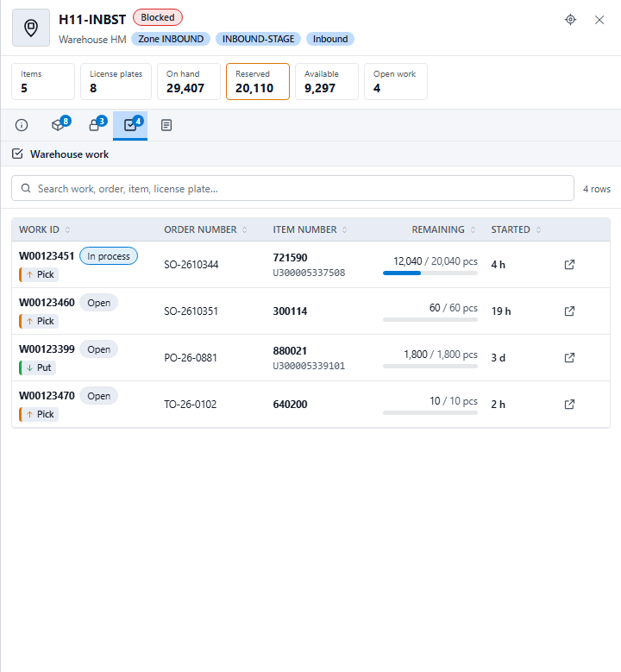Click the 3 d started value
The width and height of the screenshot is (621, 672).
498,358
